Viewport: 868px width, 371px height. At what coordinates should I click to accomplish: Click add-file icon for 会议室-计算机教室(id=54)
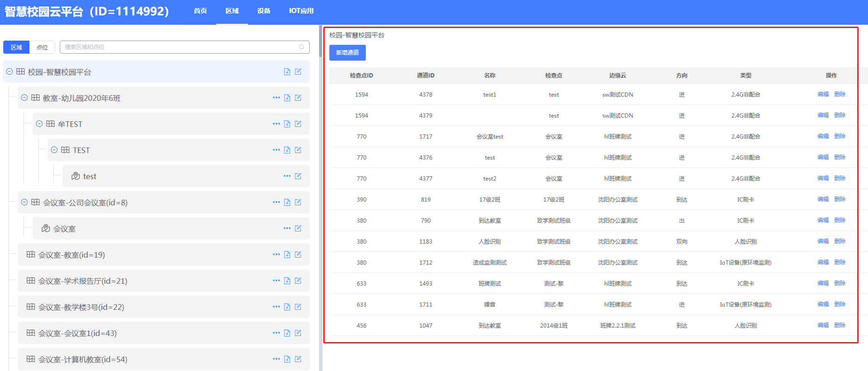(x=287, y=359)
